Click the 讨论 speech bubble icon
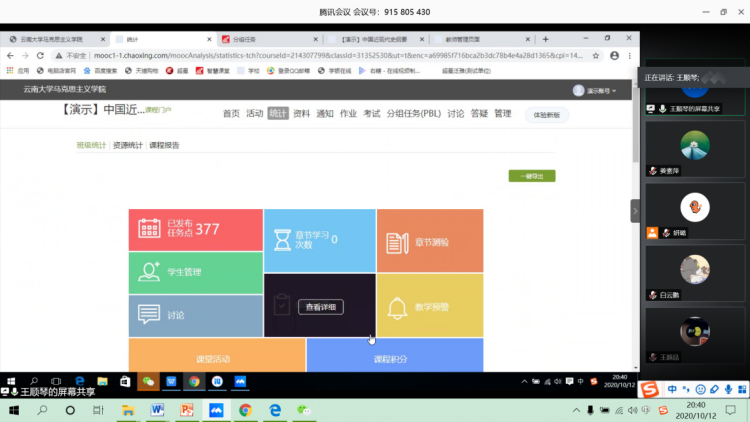Screen dimensions: 750x422 [x=149, y=314]
